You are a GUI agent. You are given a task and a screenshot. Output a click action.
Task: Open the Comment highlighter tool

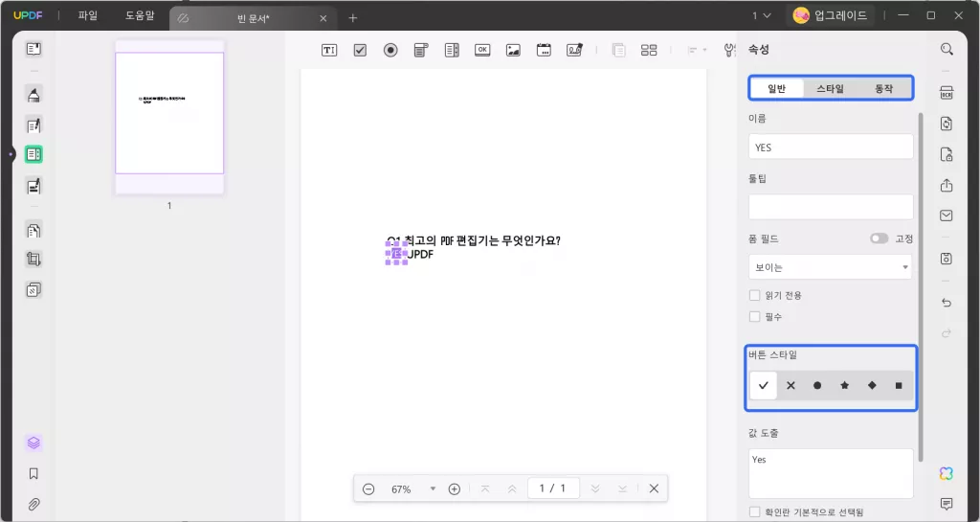pyautogui.click(x=33, y=95)
